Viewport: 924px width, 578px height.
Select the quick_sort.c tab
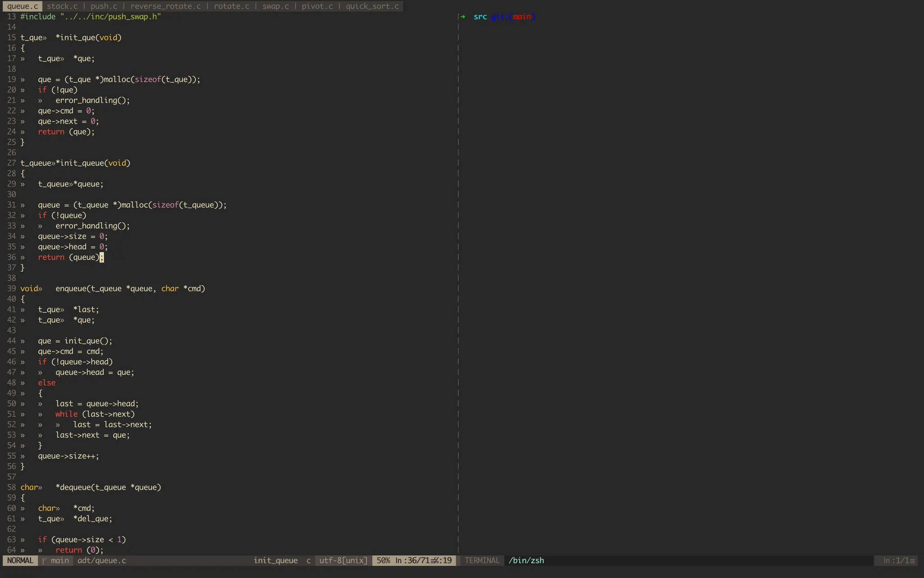372,6
